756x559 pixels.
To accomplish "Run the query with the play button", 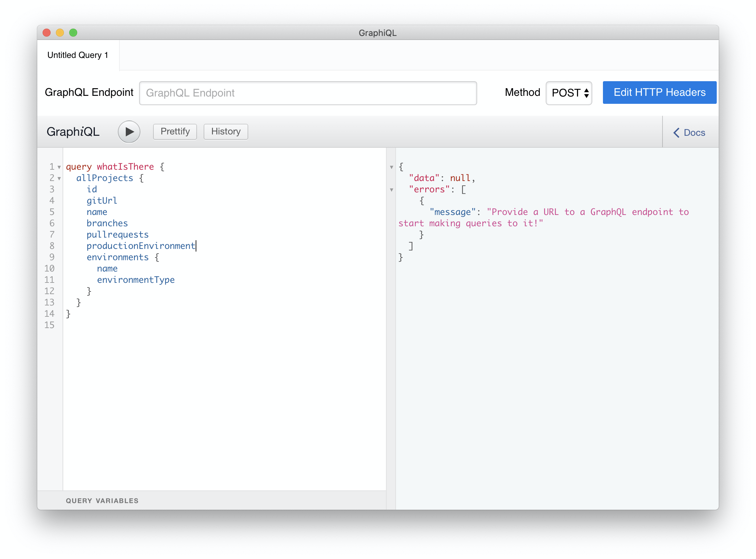I will click(x=129, y=132).
